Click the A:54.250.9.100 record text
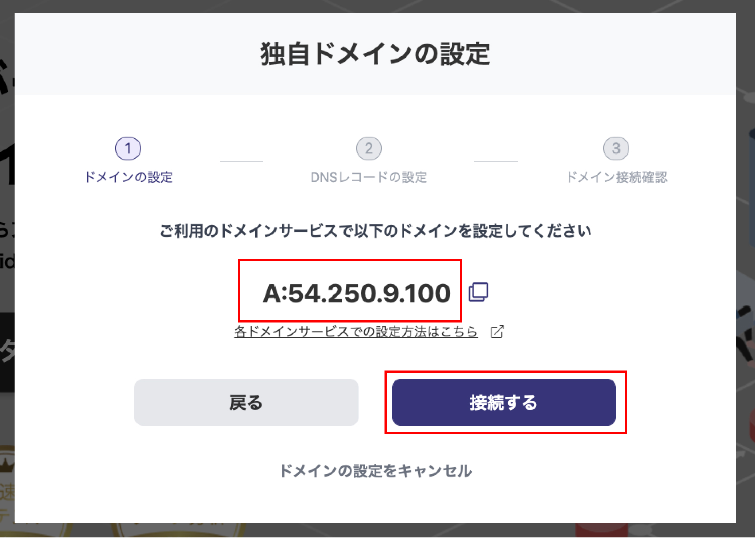The height and width of the screenshot is (538, 756). (x=357, y=293)
